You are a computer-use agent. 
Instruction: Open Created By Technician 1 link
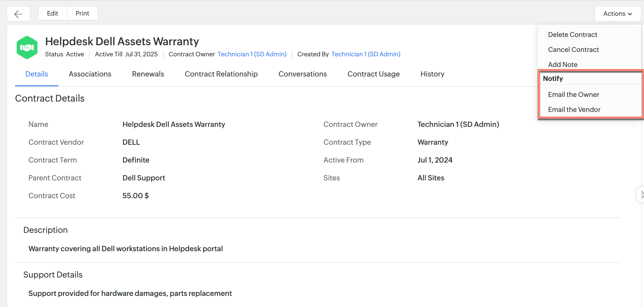coord(366,54)
